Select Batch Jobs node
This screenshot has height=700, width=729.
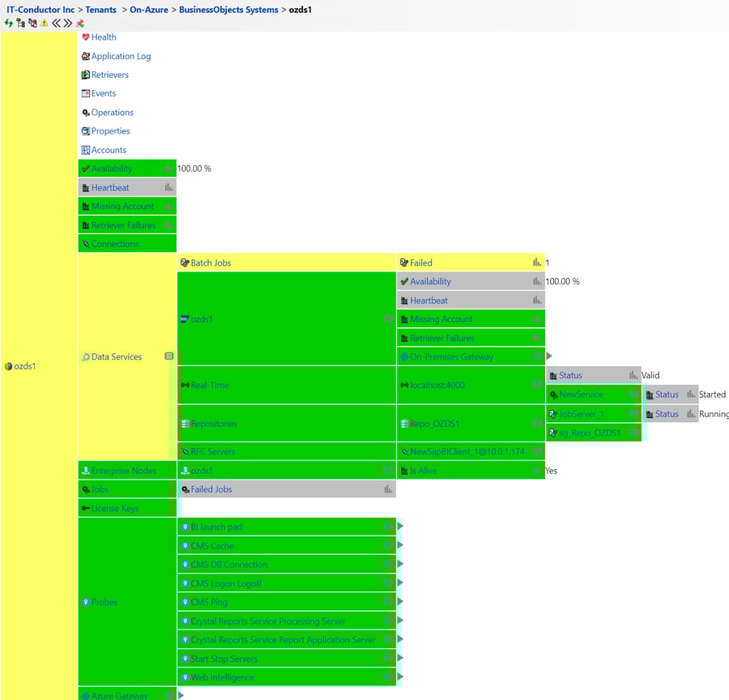pyautogui.click(x=287, y=262)
